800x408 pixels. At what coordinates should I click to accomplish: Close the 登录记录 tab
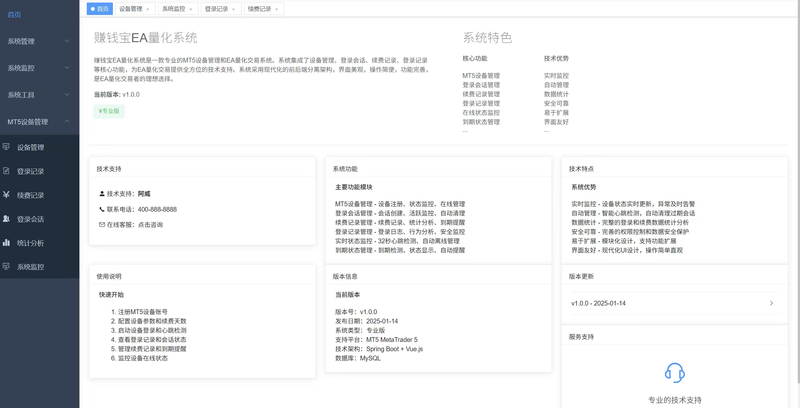(234, 8)
